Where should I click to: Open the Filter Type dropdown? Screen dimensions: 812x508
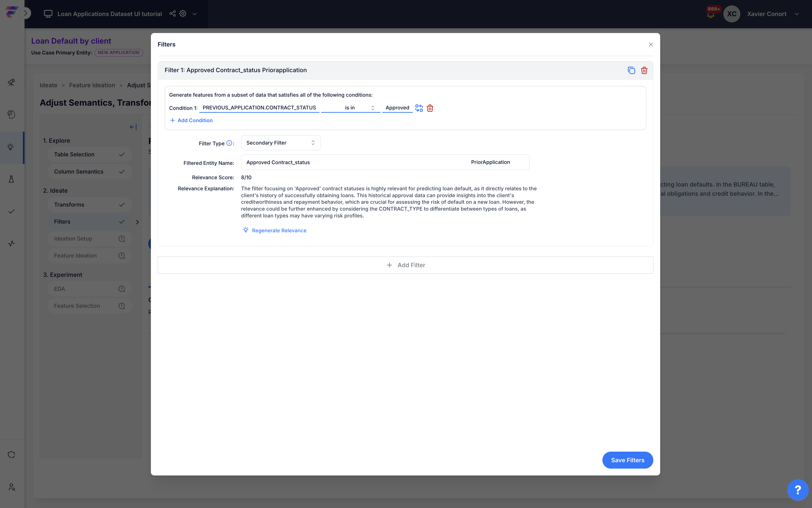click(x=281, y=143)
